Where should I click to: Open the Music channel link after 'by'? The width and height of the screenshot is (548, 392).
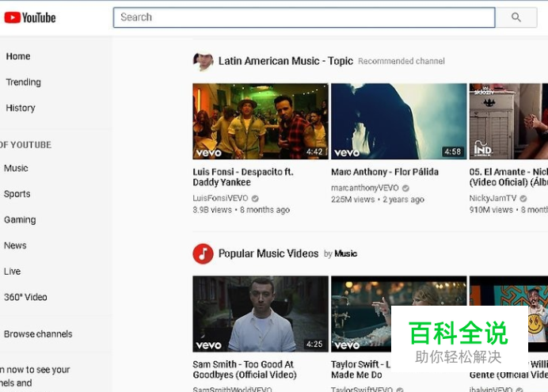tap(345, 253)
